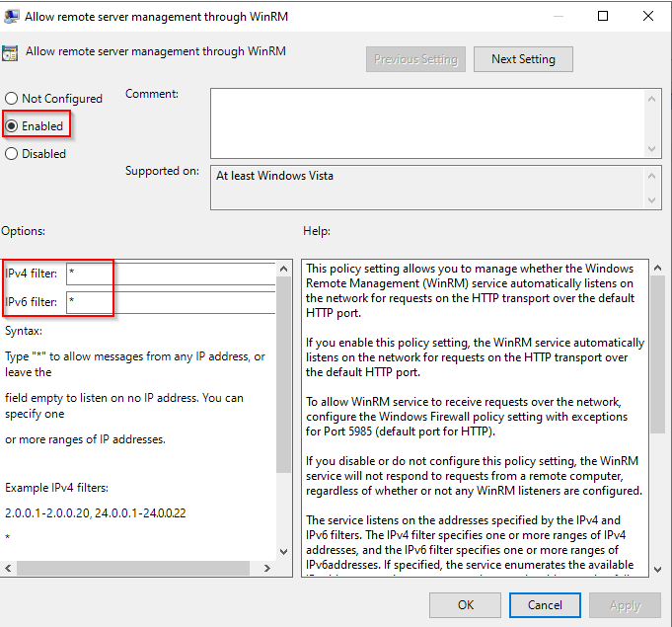Click the policy setting icon beside the heading
The image size is (672, 627).
pyautogui.click(x=10, y=53)
